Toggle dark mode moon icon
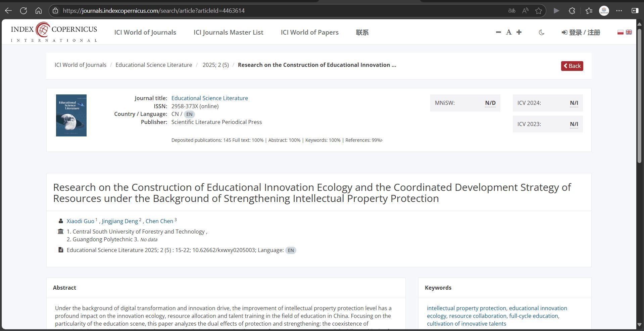The image size is (644, 331). point(541,32)
